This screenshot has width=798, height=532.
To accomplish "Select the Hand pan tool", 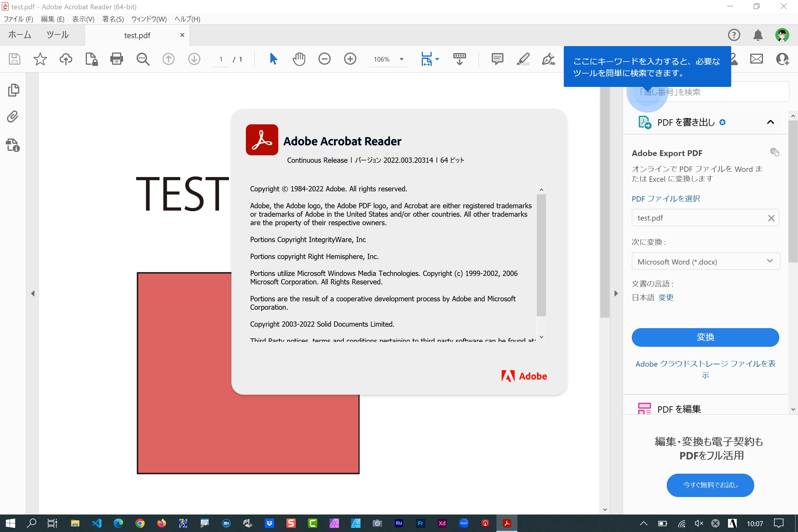I will click(299, 59).
